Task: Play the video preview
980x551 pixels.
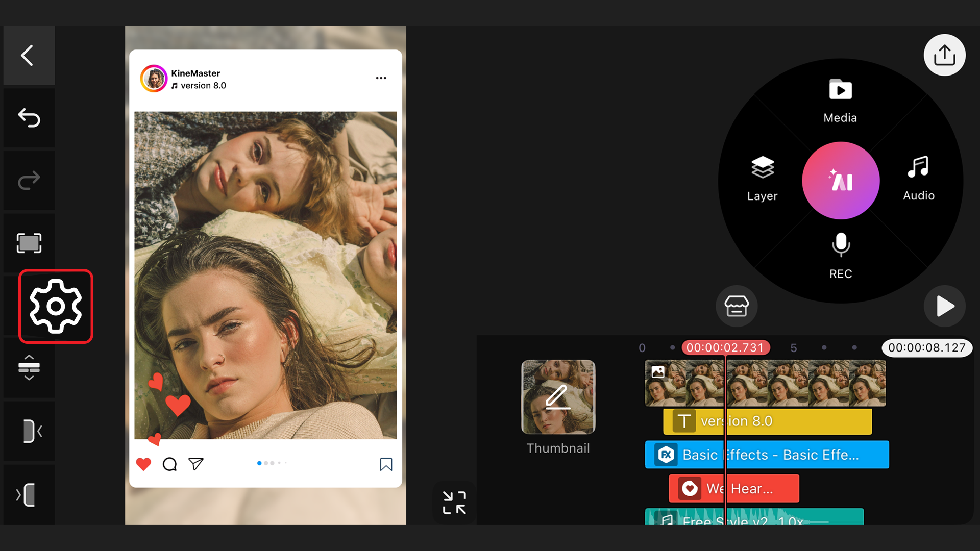Action: tap(944, 306)
